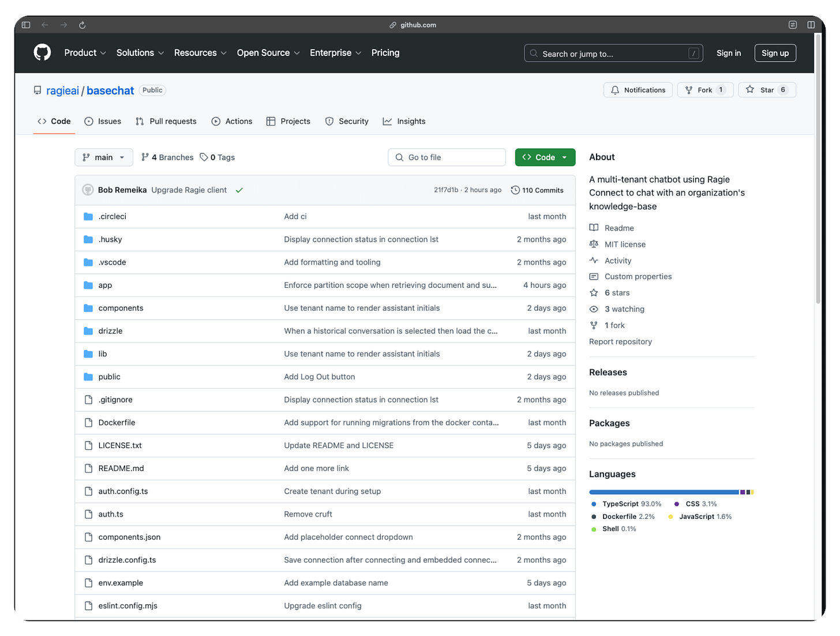Click the .circleci folder icon
This screenshot has width=840, height=636.
88,216
